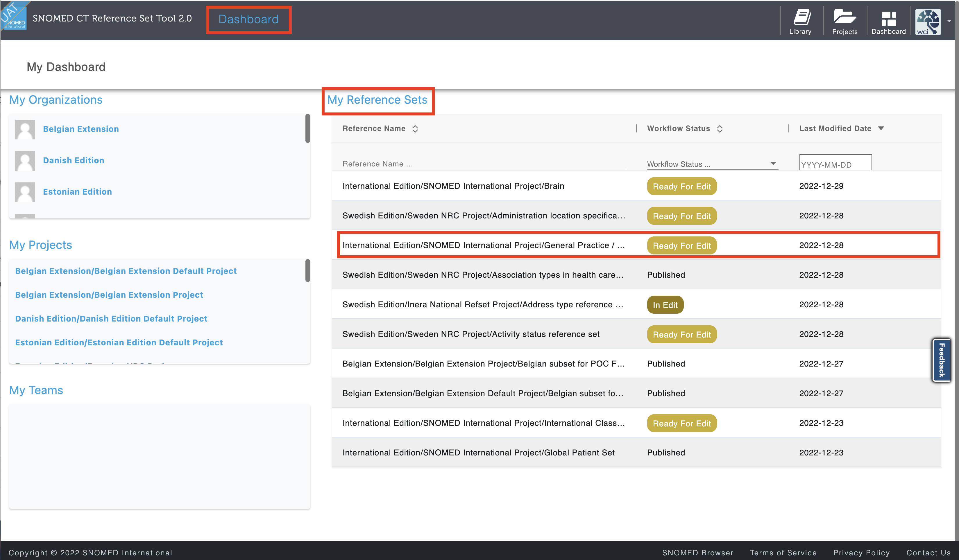Screen dimensions: 959x560
Task: Click the YYYY-MM-DD date filter field
Action: tap(835, 162)
